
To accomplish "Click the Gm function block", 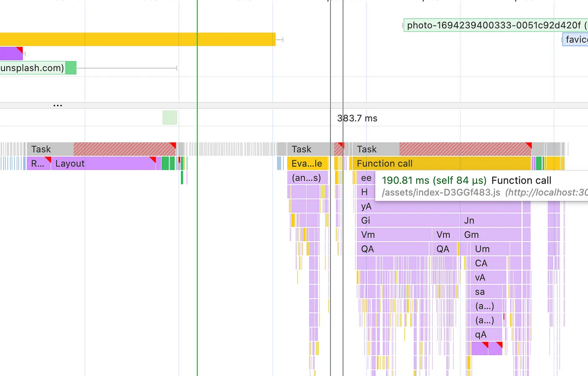I will [x=491, y=235].
